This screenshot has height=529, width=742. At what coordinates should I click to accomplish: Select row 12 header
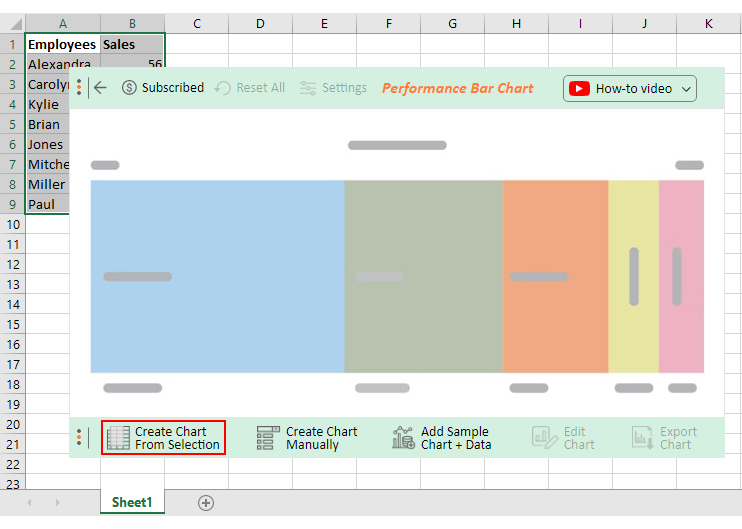pyautogui.click(x=12, y=264)
